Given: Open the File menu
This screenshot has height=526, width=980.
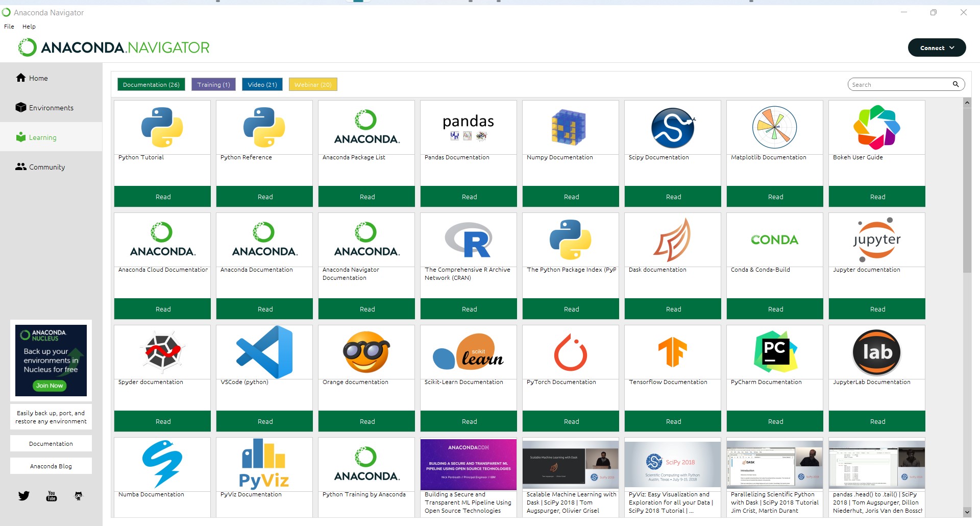Looking at the screenshot, I should click(9, 27).
